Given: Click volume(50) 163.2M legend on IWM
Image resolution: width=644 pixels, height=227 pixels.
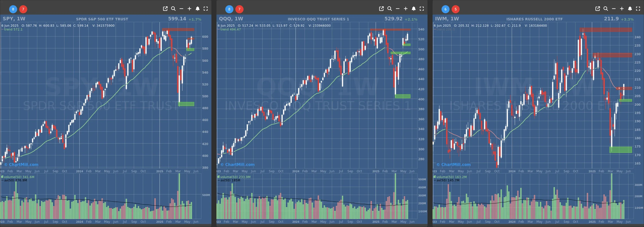Looking at the screenshot, I should tap(450, 177).
